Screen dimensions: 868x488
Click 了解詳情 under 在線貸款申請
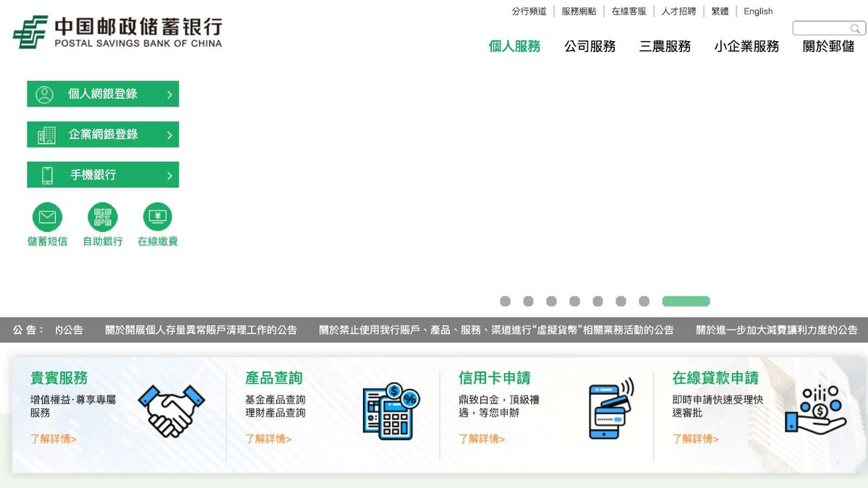click(x=695, y=439)
